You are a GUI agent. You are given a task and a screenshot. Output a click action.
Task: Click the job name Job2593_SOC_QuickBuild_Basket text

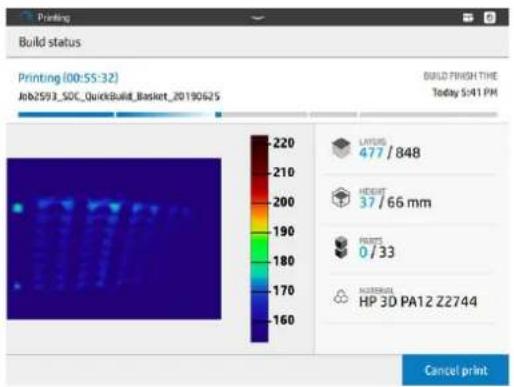click(x=119, y=96)
